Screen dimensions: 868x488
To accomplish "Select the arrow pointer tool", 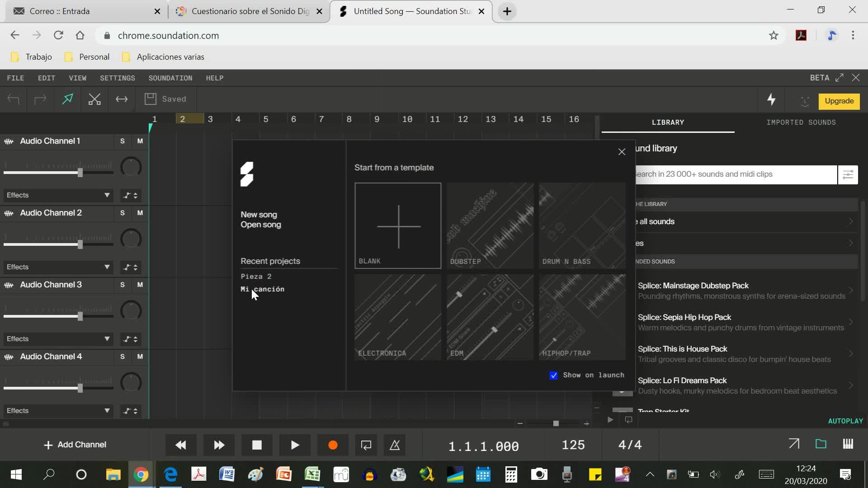I will click(x=67, y=99).
